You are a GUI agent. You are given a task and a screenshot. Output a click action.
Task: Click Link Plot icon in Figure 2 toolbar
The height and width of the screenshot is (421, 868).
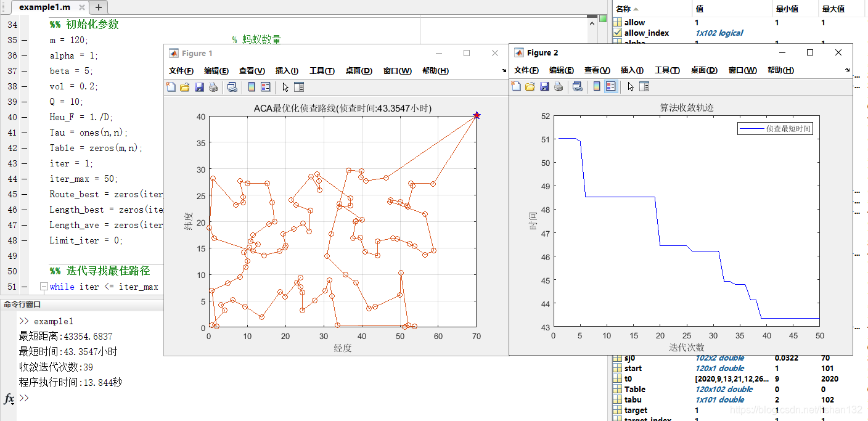(577, 86)
